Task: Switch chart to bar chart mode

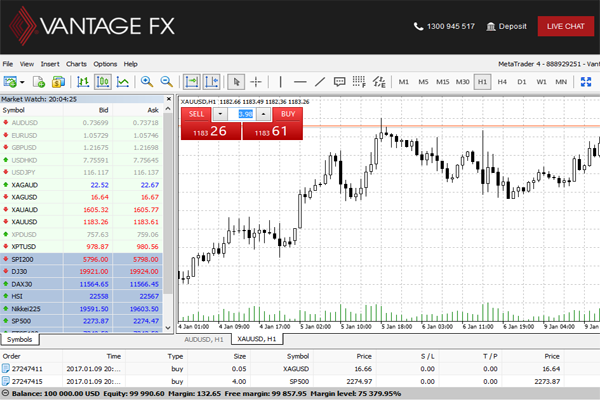Action: pos(83,82)
